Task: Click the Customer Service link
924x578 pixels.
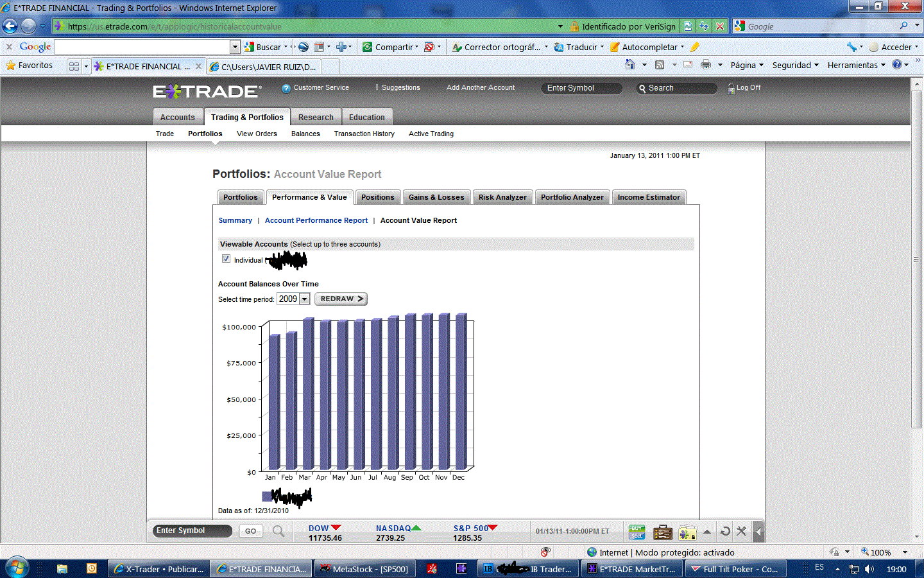Action: tap(321, 88)
